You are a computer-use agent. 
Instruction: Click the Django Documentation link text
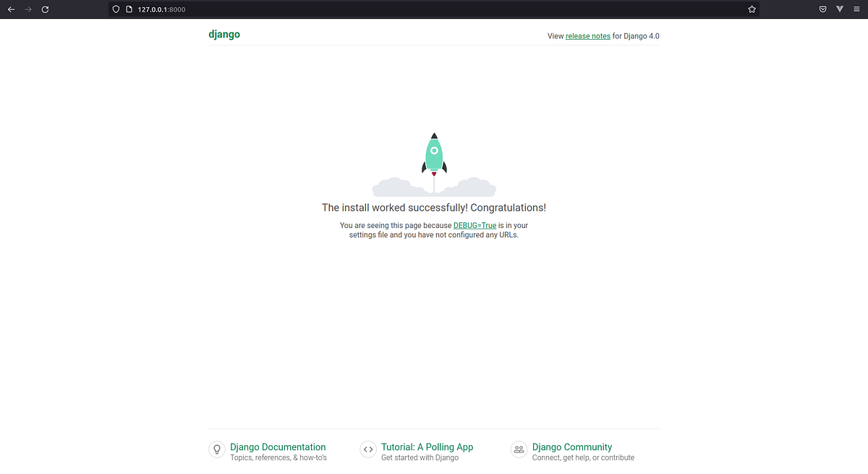(x=278, y=447)
